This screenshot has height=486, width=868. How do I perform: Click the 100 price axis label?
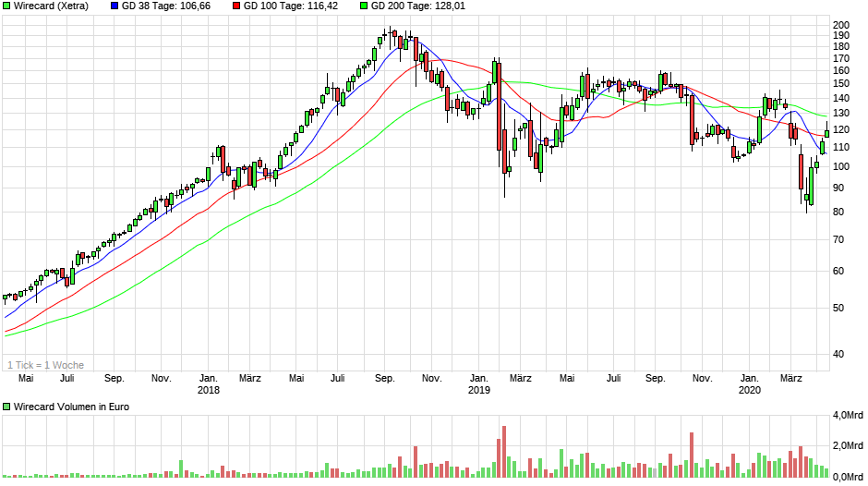pos(841,167)
